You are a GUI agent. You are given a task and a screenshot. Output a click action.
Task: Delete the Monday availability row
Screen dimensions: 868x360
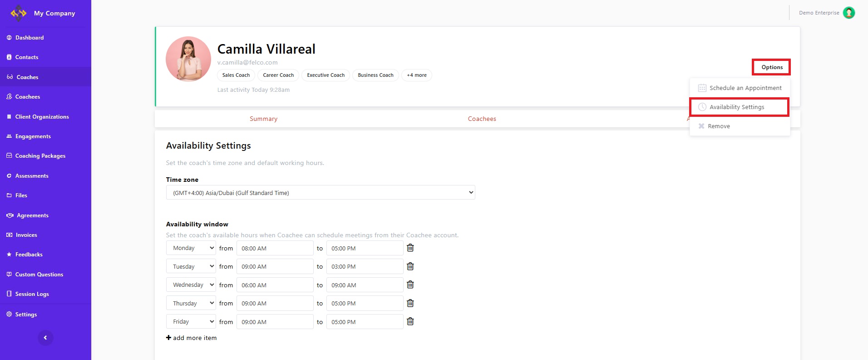point(410,248)
